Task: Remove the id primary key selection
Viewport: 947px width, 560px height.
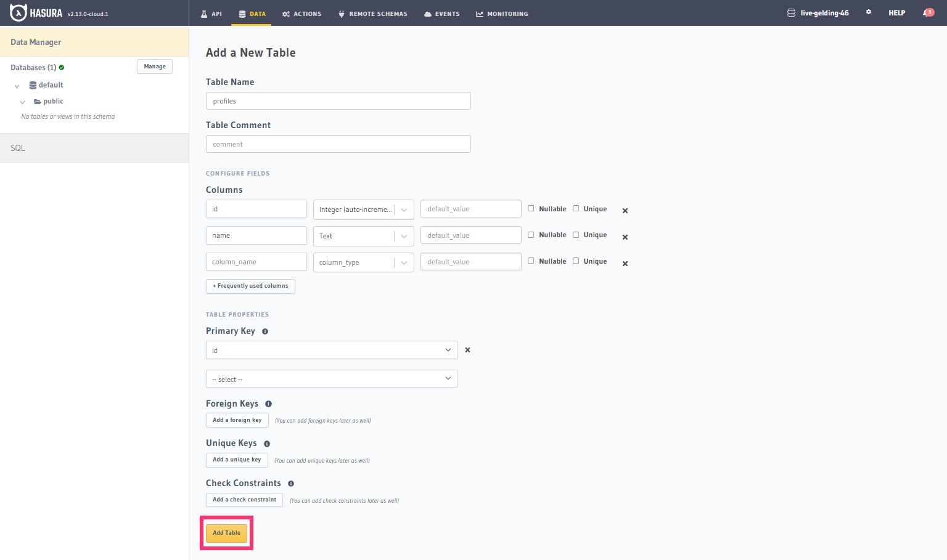Action: click(467, 350)
